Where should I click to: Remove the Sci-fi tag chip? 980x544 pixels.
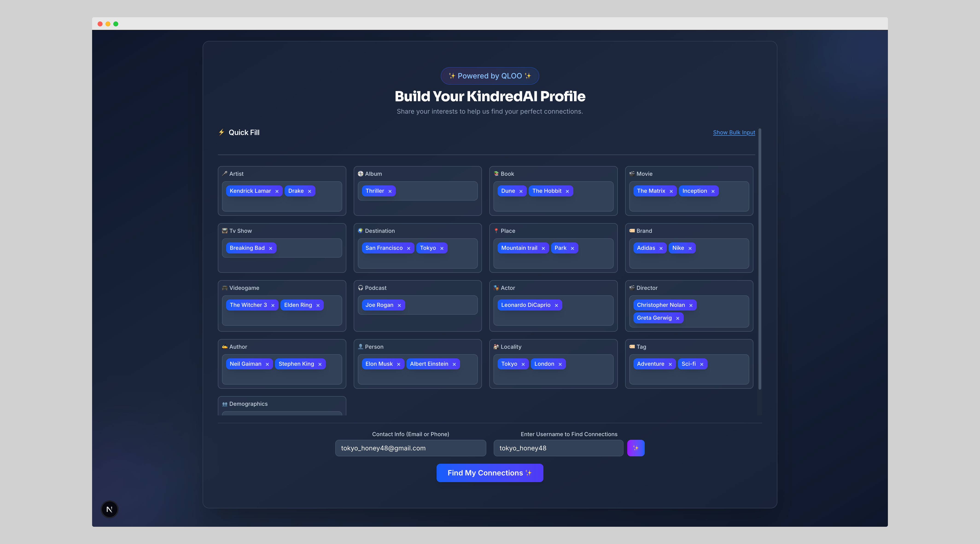click(702, 364)
